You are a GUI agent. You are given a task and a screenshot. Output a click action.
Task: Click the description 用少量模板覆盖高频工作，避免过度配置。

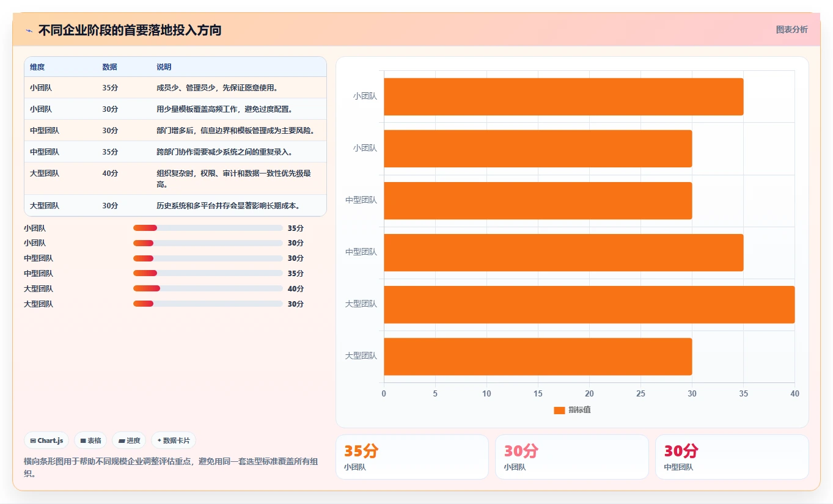pyautogui.click(x=224, y=109)
